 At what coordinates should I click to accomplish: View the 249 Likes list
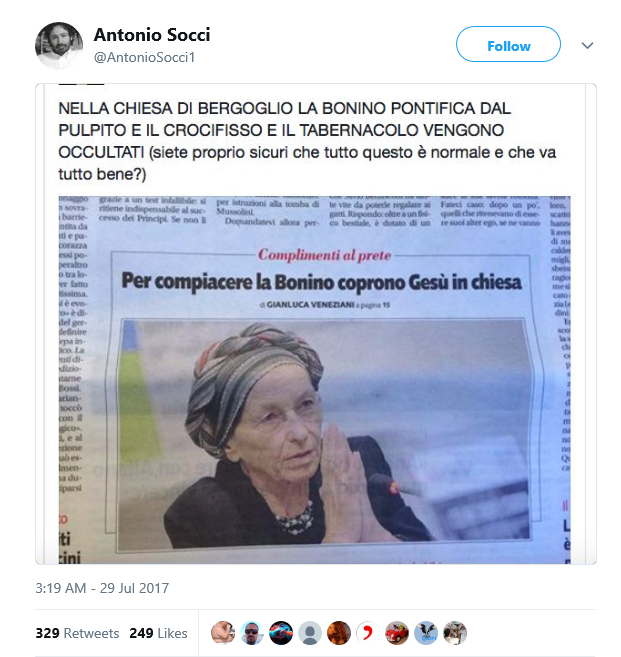tap(158, 633)
